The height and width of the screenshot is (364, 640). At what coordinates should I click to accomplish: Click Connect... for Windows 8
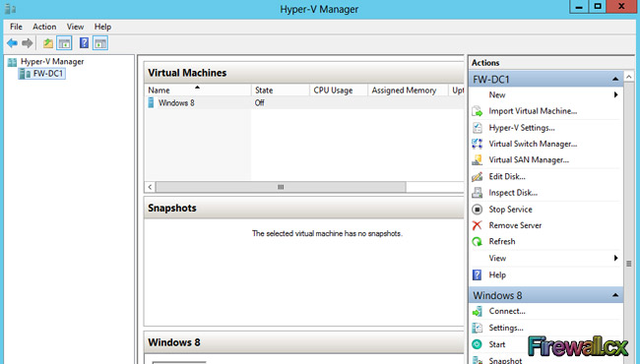(507, 311)
